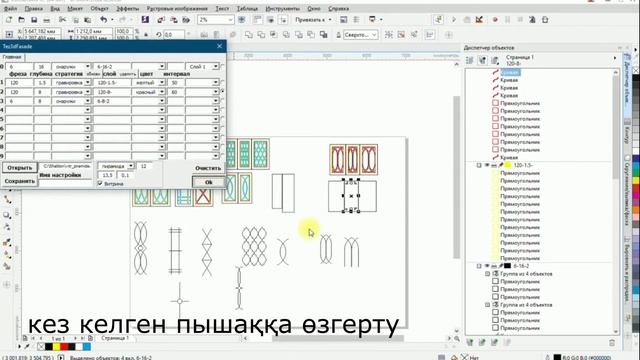This screenshot has width=640, height=360.
Task: Click the Full-screen preview icon
Action: [242, 20]
